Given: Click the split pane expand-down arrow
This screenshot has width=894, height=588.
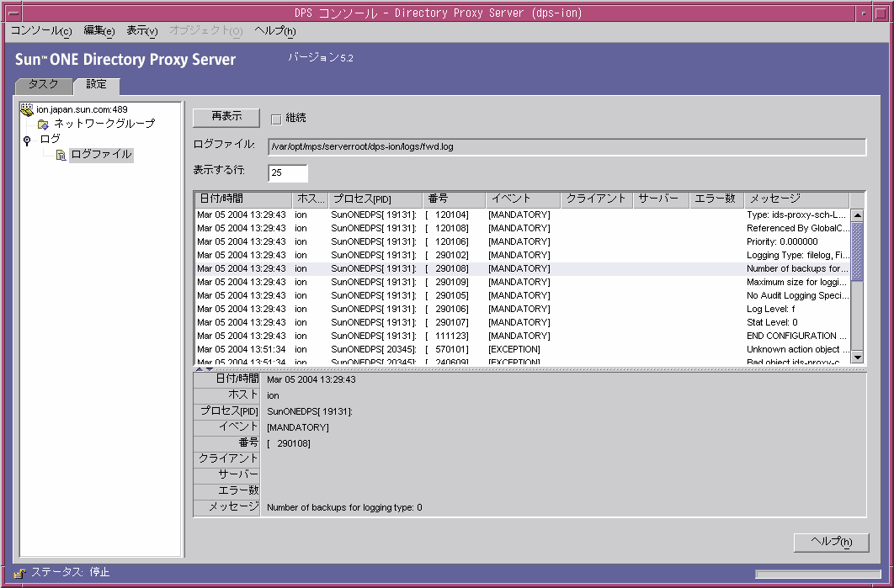Looking at the screenshot, I should coord(210,369).
